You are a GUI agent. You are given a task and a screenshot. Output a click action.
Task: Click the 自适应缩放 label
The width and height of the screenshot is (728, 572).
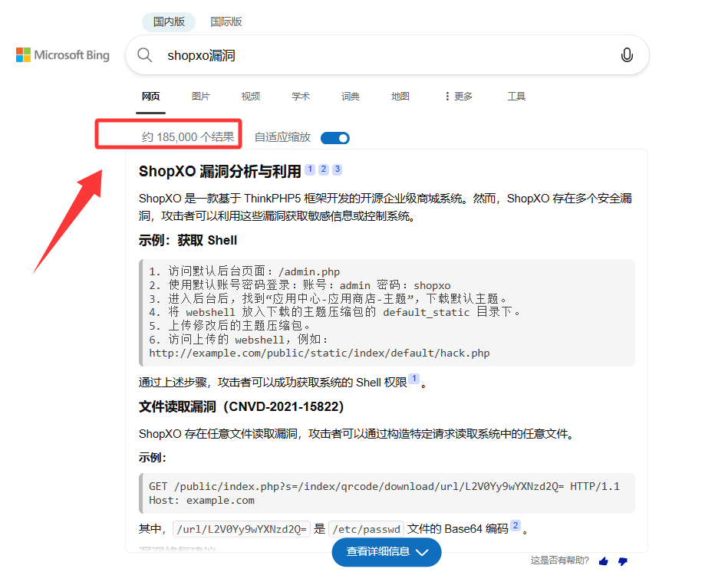282,137
